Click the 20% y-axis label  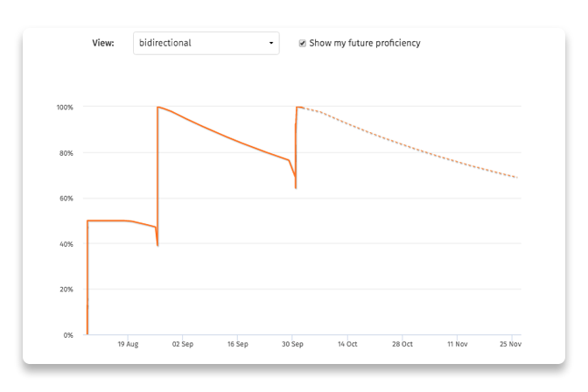tap(66, 290)
